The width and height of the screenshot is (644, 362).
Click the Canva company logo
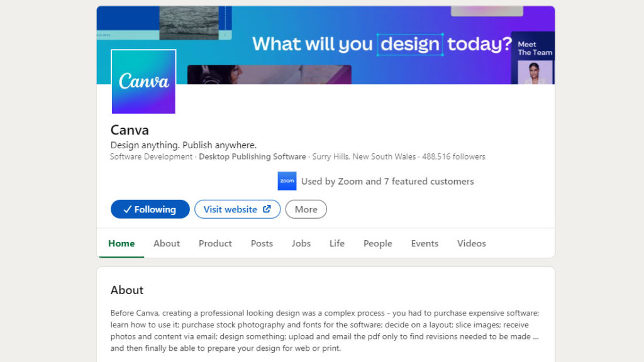pyautogui.click(x=143, y=82)
